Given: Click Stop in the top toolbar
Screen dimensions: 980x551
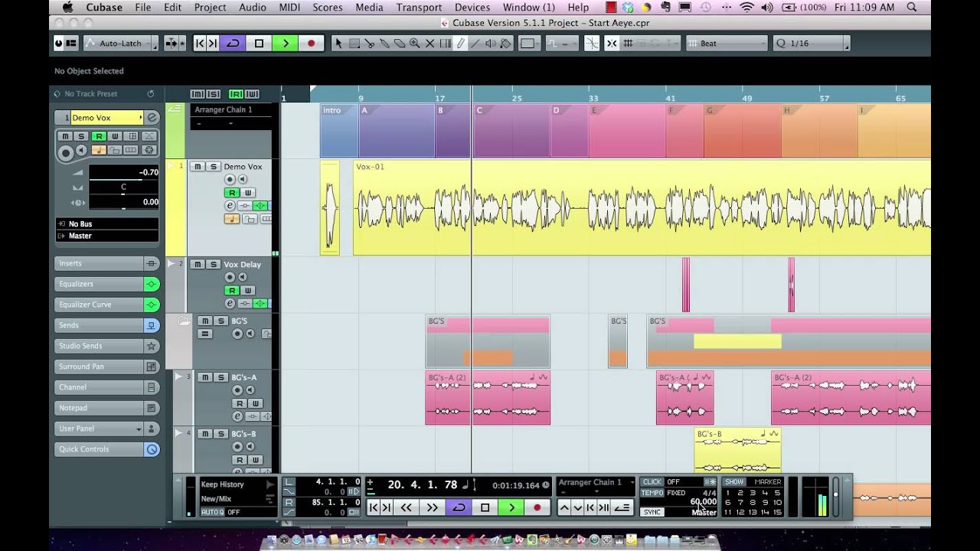Looking at the screenshot, I should (259, 44).
